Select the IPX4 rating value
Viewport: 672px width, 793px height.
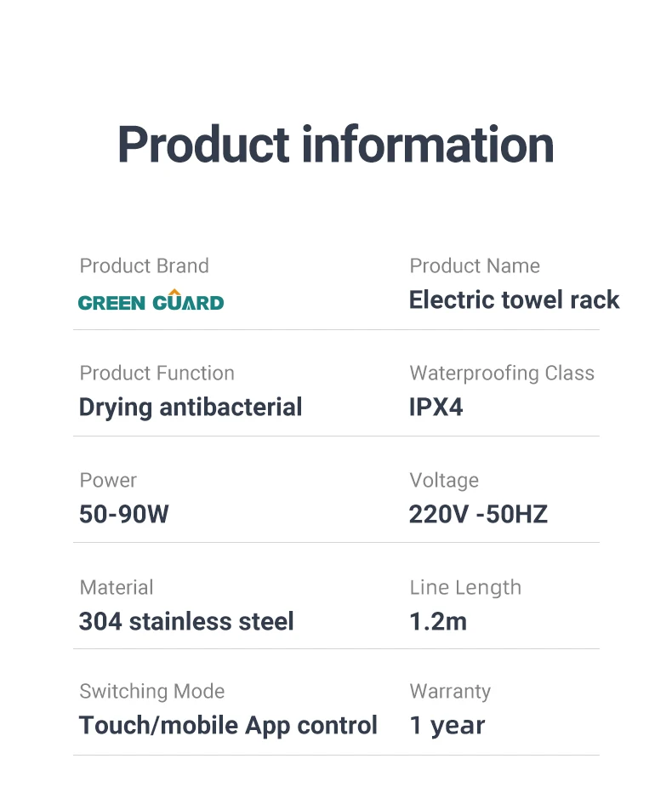point(436,407)
